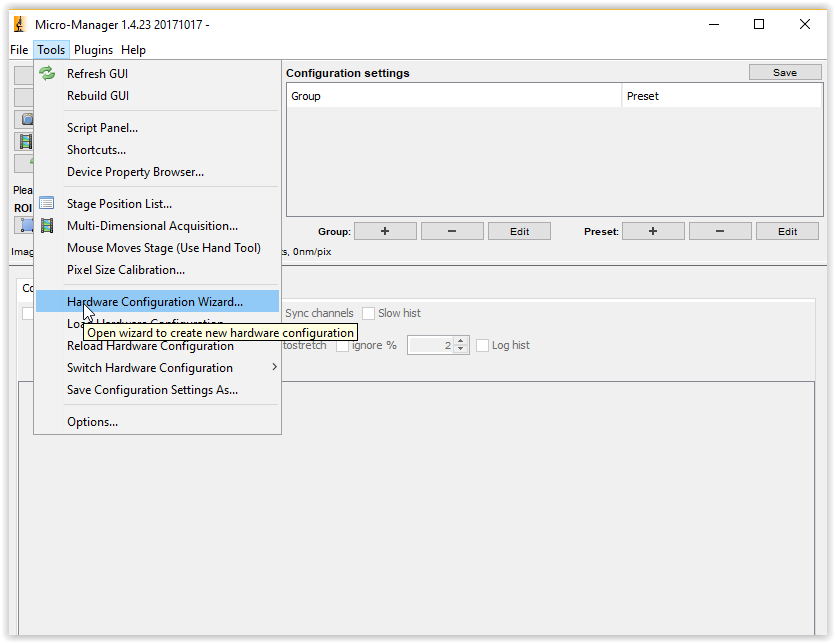Choose Save Configuration Settings As...
This screenshot has width=835, height=643.
[157, 390]
